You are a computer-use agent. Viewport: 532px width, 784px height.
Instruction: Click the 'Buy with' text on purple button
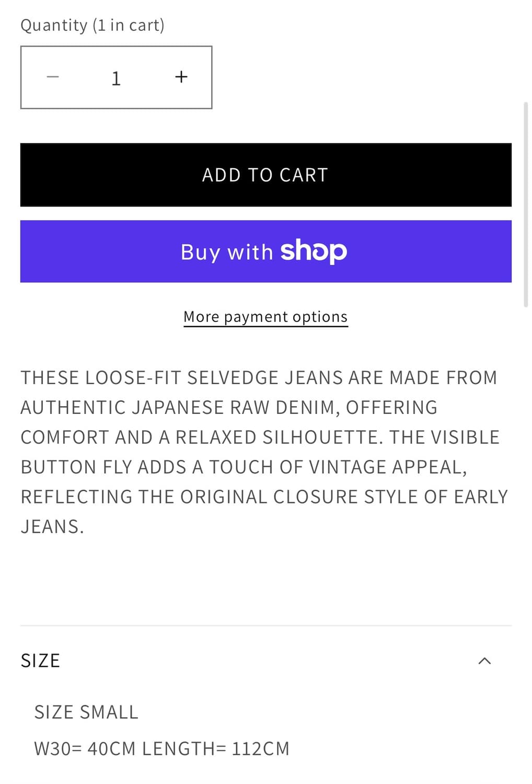pos(226,252)
